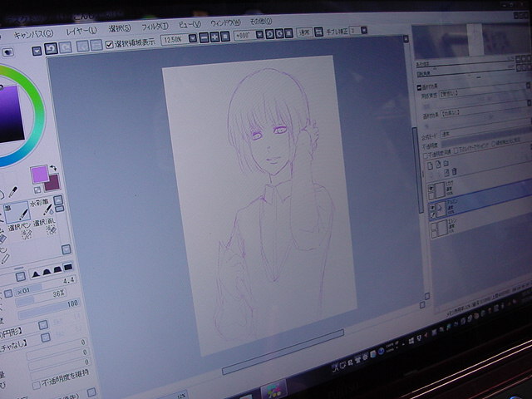This screenshot has width=532, height=399.
Task: Click the zoom out minus button
Action: 204,37
